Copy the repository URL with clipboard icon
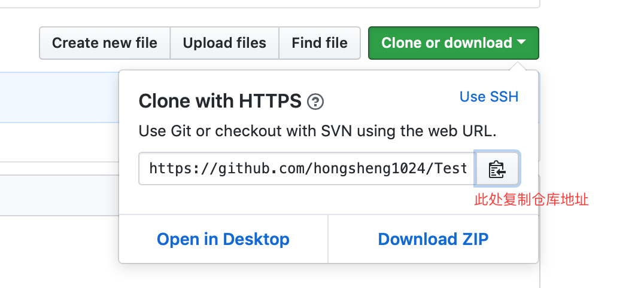 pyautogui.click(x=497, y=168)
